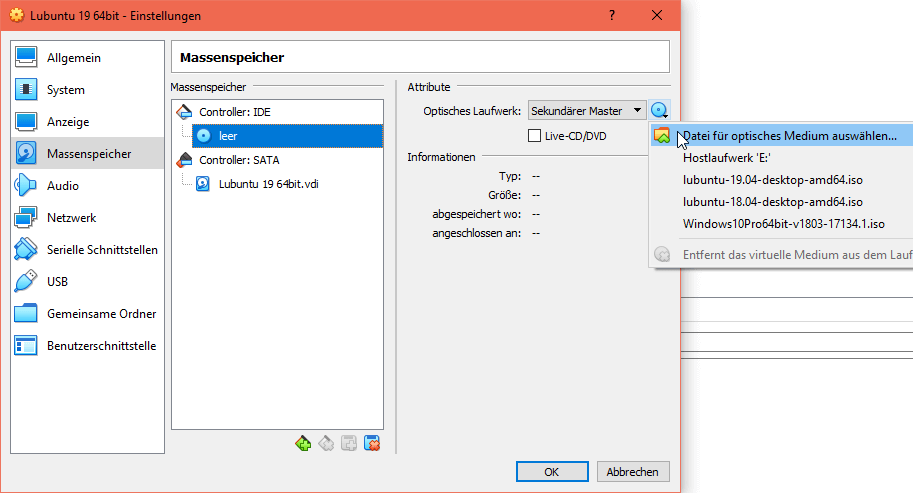
Task: Open Serielle Schnittstellen settings
Action: [87, 250]
